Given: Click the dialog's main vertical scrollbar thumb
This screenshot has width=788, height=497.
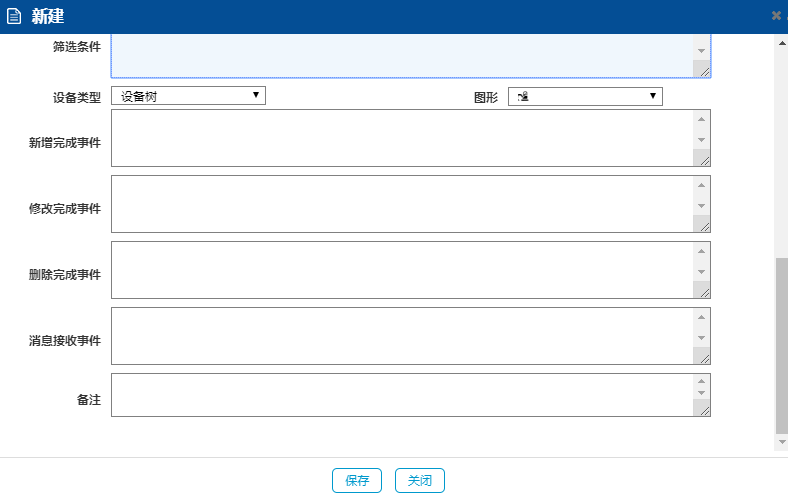Looking at the screenshot, I should [x=782, y=345].
